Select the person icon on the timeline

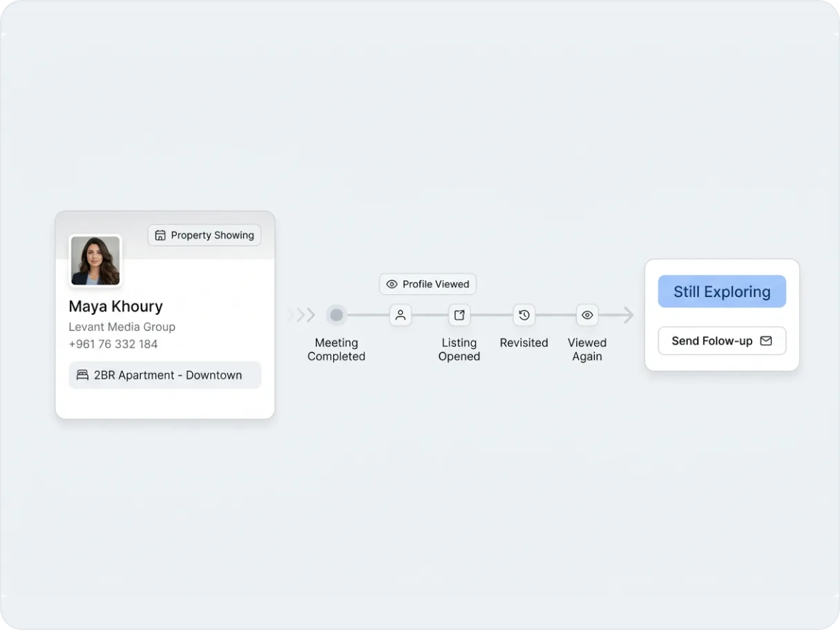coord(401,315)
